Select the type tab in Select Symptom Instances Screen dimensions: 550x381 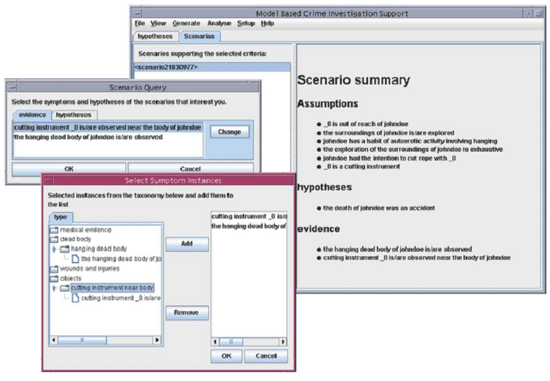click(x=61, y=217)
